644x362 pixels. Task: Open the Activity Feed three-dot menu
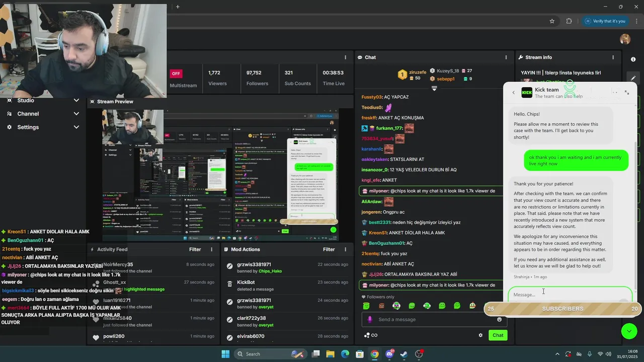tap(211, 249)
